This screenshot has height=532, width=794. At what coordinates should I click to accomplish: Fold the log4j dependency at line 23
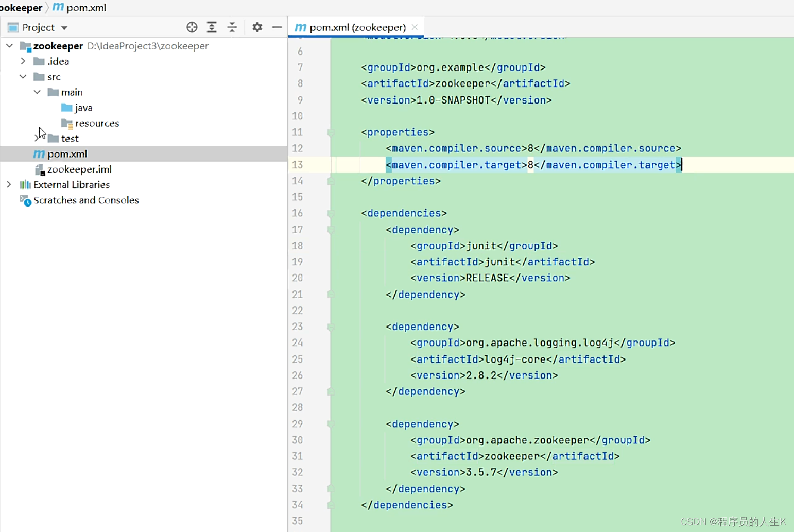331,327
